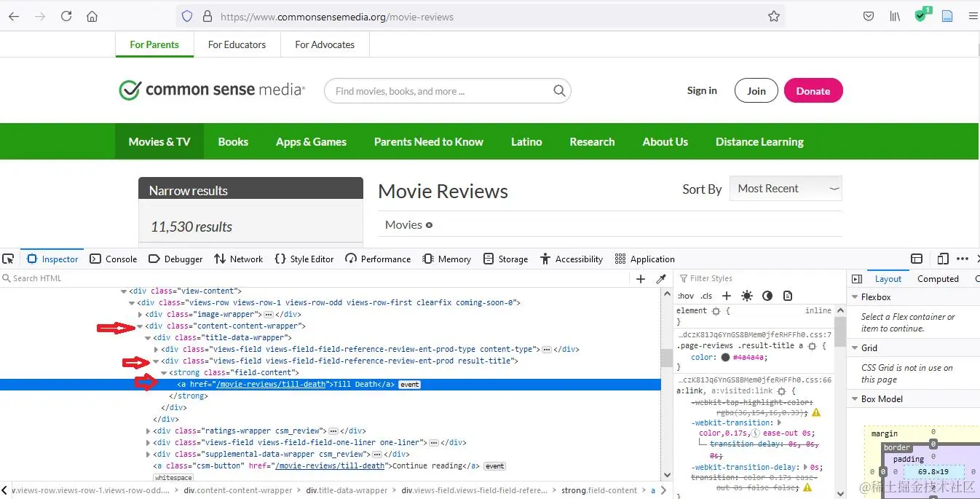The width and height of the screenshot is (980, 499).
Task: Pick a color with the eyedropper tool
Action: tap(661, 278)
